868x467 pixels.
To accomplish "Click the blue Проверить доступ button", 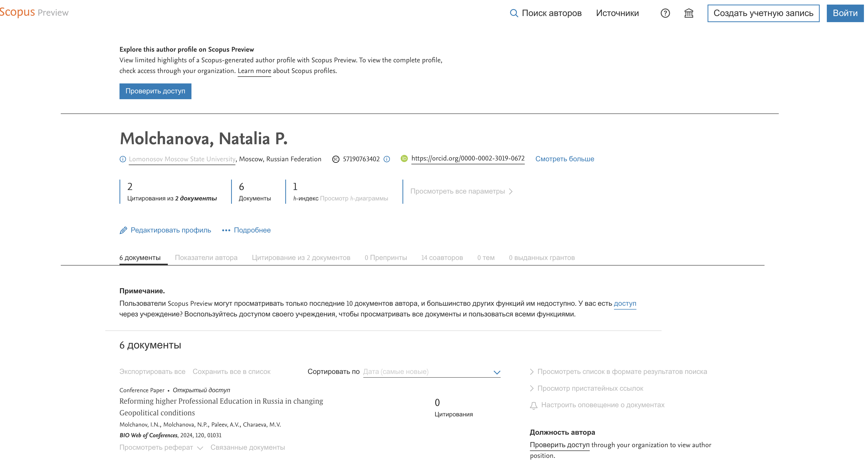I will 155,91.
